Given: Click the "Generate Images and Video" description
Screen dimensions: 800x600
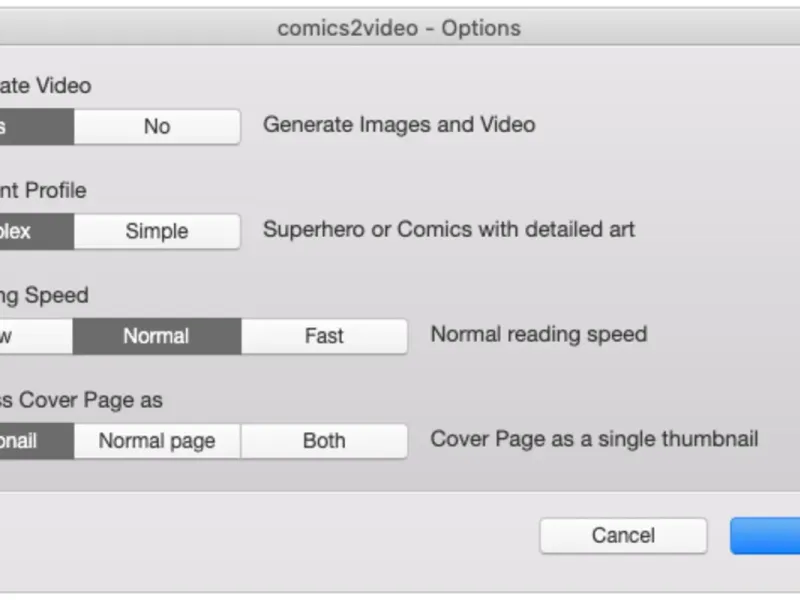Looking at the screenshot, I should [x=399, y=125].
